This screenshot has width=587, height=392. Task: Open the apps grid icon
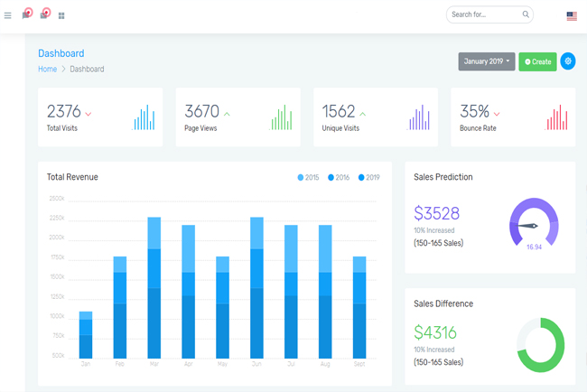(x=61, y=15)
